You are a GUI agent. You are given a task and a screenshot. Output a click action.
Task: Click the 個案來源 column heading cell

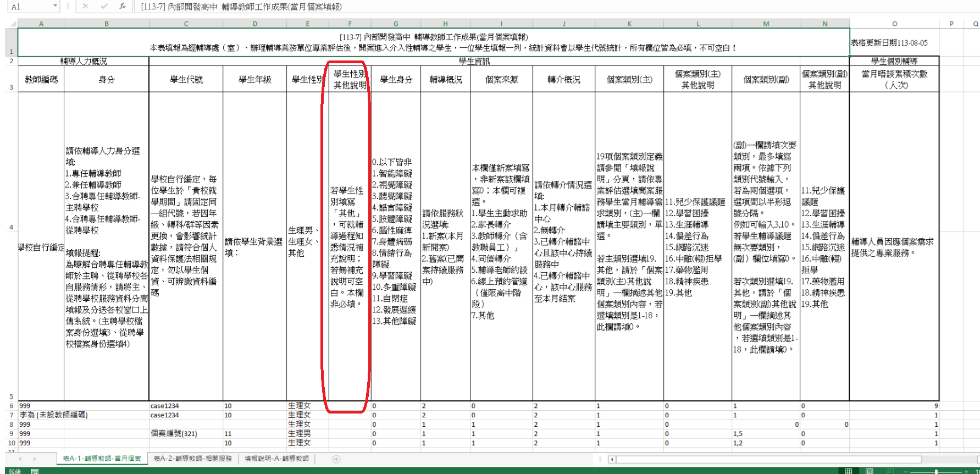[x=501, y=79]
